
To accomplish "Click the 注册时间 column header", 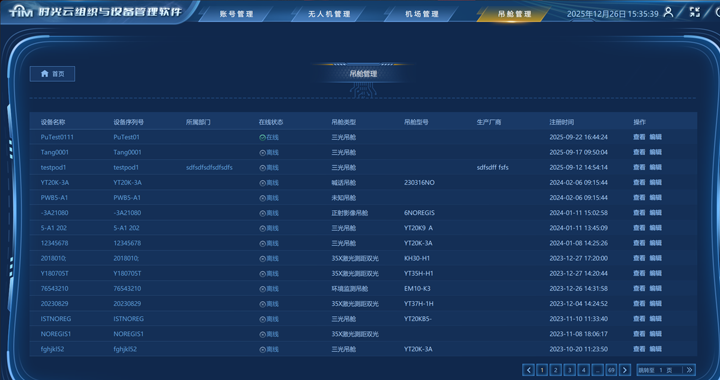I will [x=562, y=122].
